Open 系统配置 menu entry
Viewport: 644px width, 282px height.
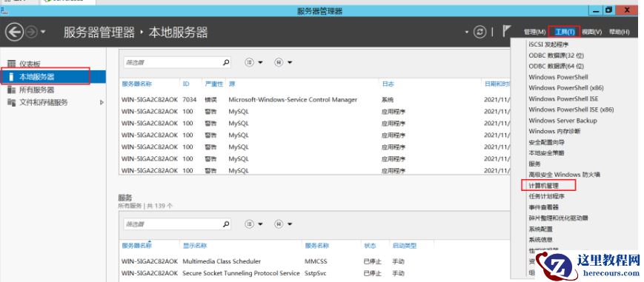pos(540,229)
